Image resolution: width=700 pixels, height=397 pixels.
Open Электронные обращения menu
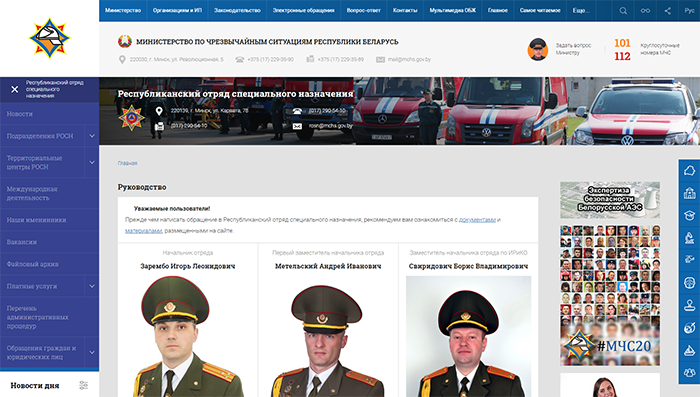[304, 10]
